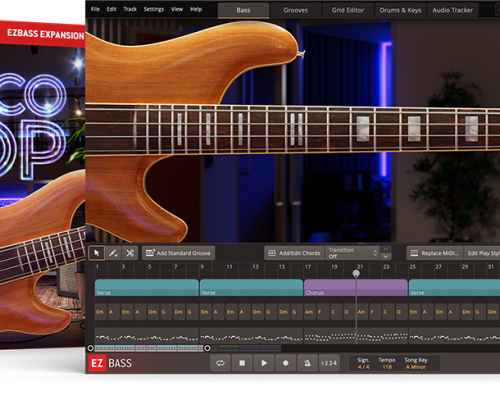The width and height of the screenshot is (500, 400).
Task: Open the Edit menu
Action: point(111,9)
